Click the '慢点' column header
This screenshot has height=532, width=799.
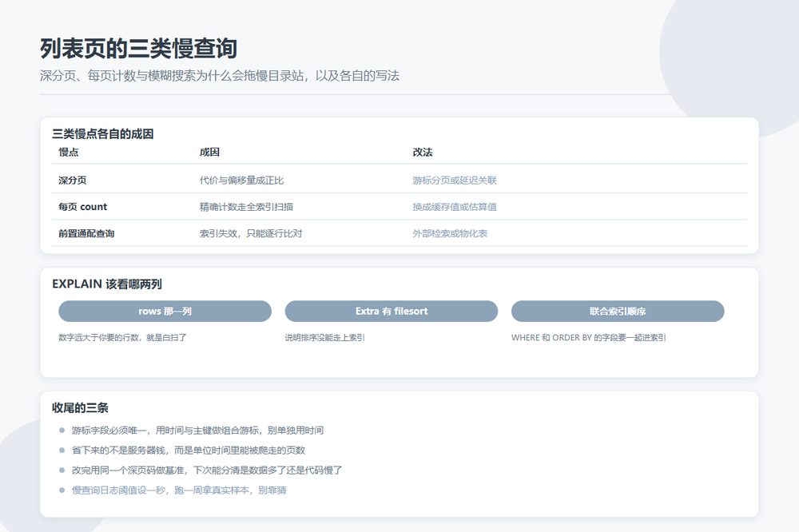coord(68,152)
